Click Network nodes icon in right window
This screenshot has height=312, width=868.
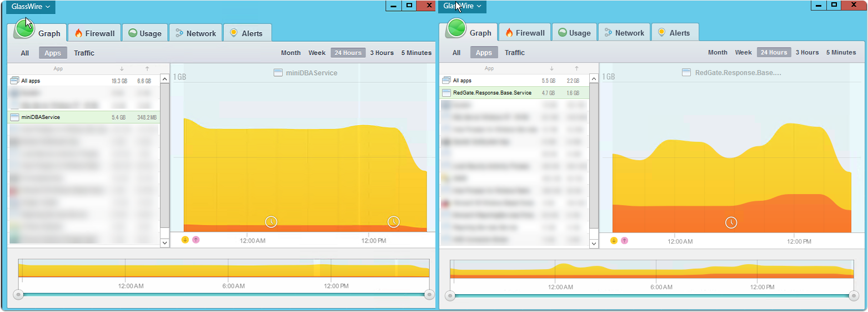point(609,33)
